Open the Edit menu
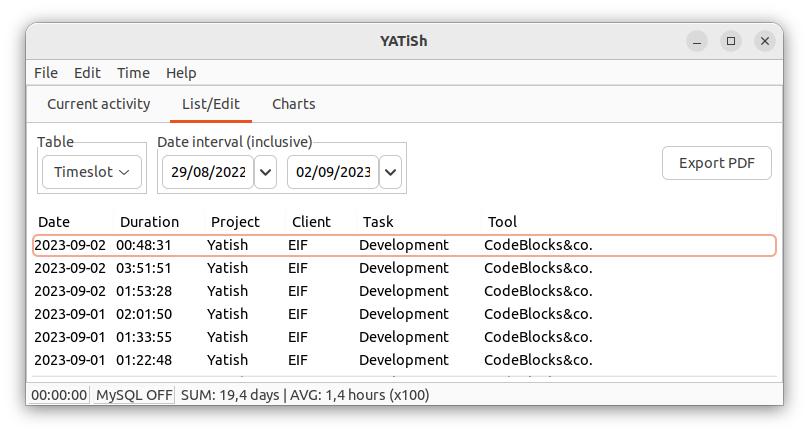Image resolution: width=809 pixels, height=434 pixels. [x=87, y=73]
